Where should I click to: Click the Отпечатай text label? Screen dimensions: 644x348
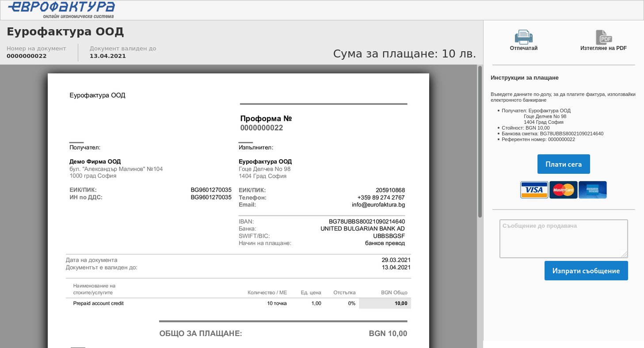pos(523,48)
